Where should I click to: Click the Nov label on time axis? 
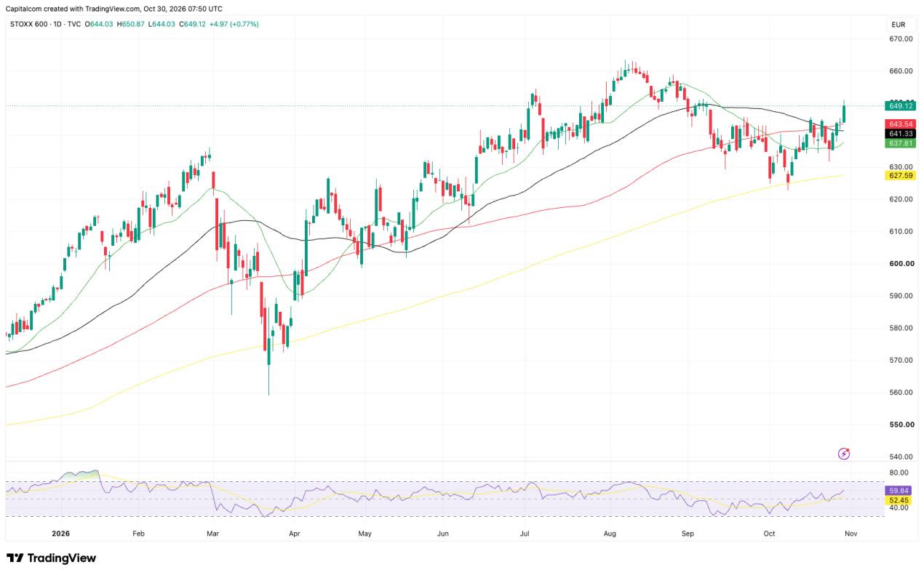click(x=851, y=534)
